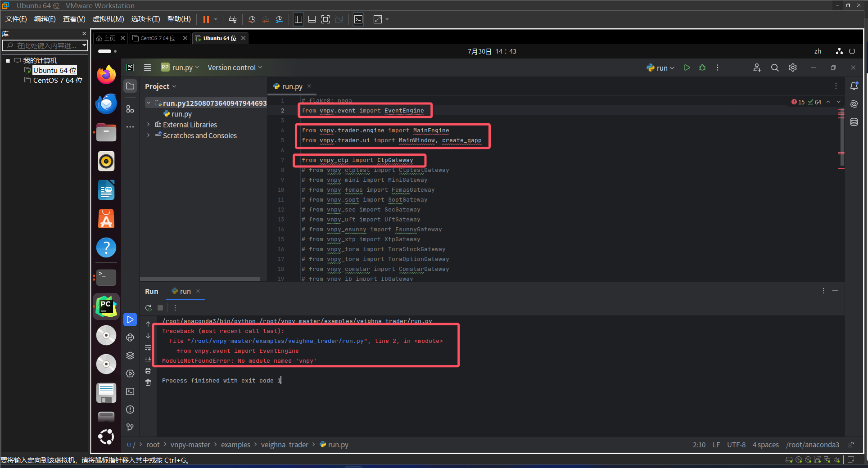
Task: Open the Version control dropdown
Action: click(x=235, y=67)
